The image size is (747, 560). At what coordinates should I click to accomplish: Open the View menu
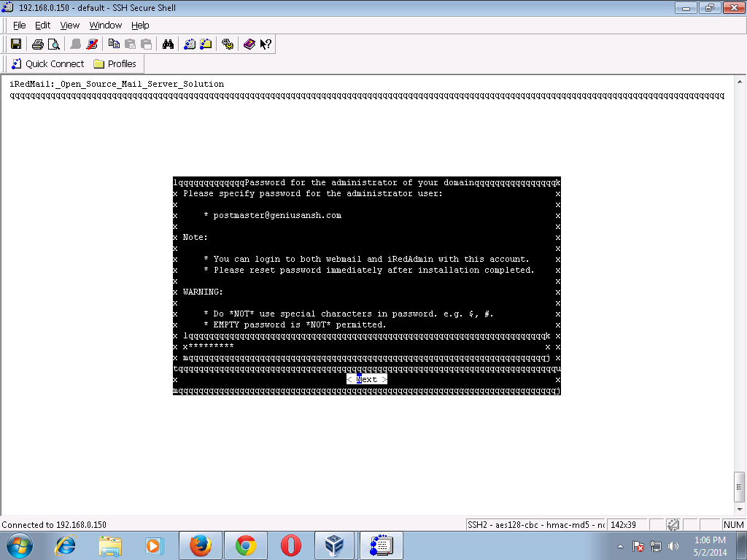pos(69,26)
